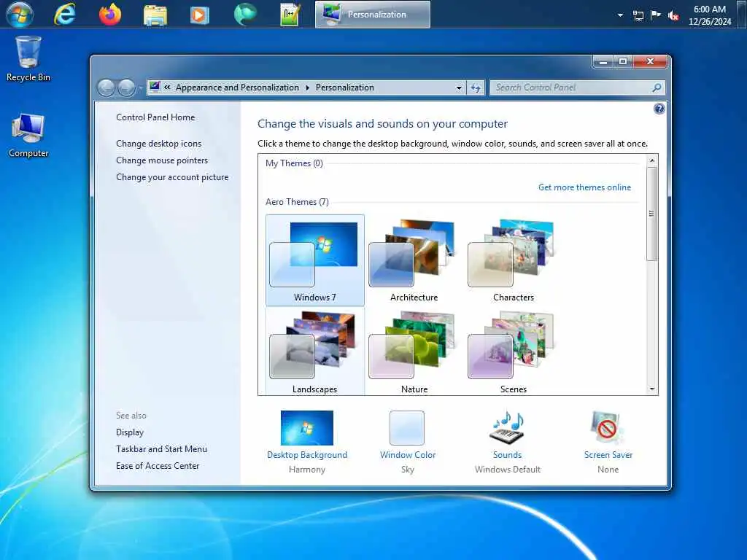Launch Windows Media Player from taskbar
747x560 pixels.
click(x=200, y=15)
